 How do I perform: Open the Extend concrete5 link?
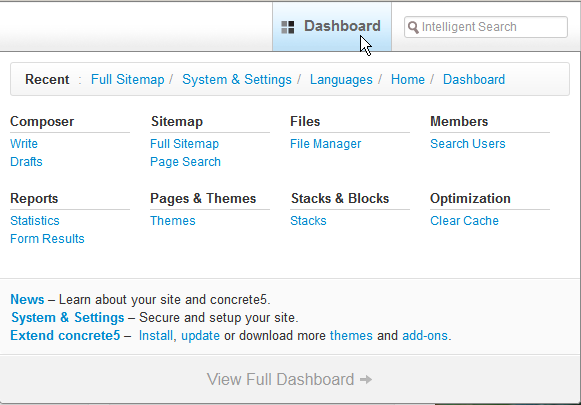65,336
